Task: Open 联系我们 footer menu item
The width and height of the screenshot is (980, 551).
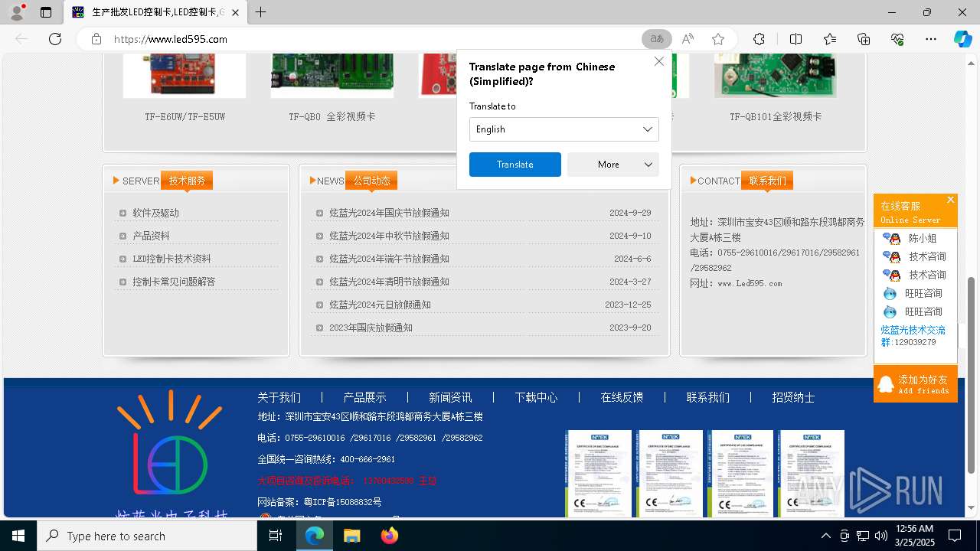Action: tap(707, 397)
